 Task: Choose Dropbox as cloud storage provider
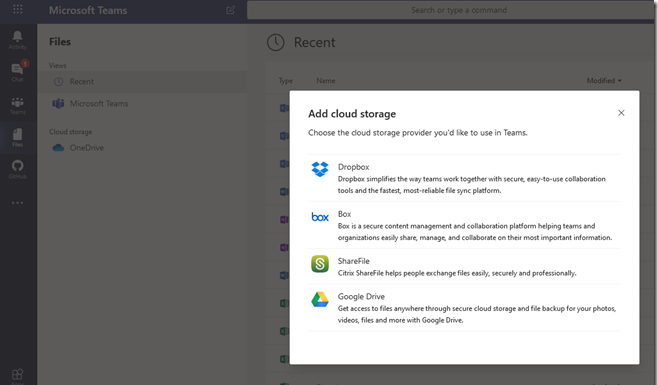tap(464, 178)
